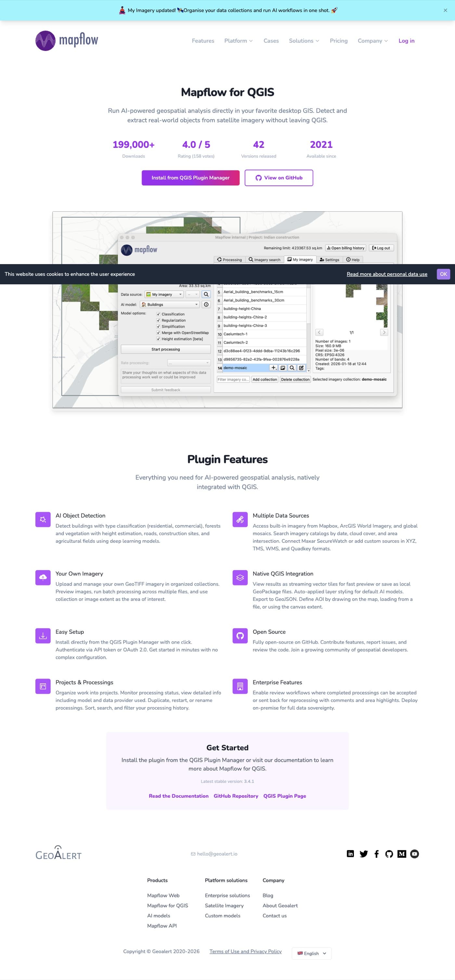This screenshot has width=455, height=980.
Task: Toggle Height estimation [beta] checkbox
Action: click(x=158, y=339)
